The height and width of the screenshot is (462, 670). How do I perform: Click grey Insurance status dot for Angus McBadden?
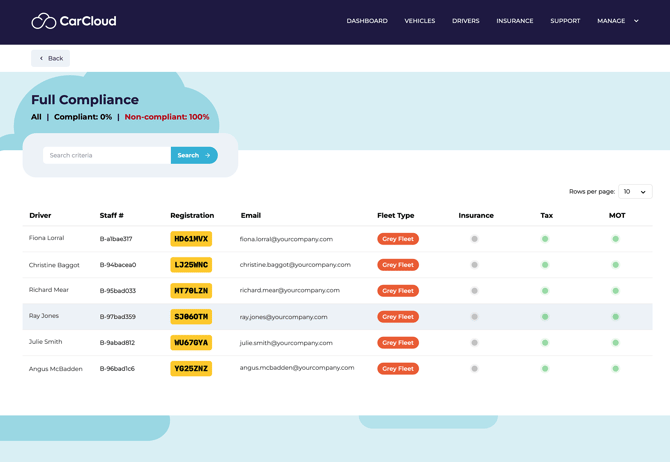coord(474,368)
